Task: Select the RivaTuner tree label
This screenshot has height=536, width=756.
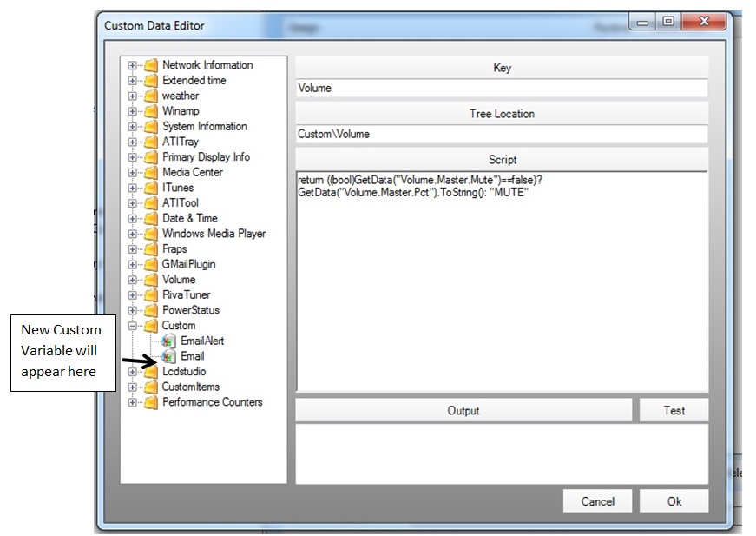Action: [186, 295]
